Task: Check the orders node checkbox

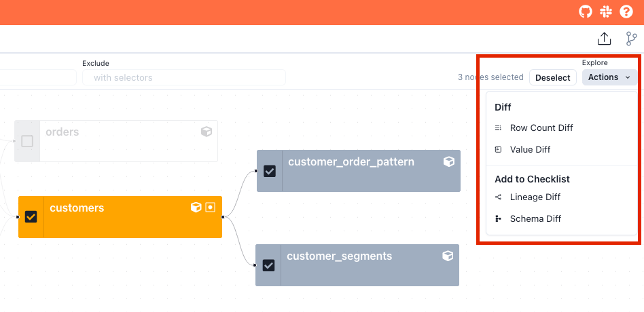Action: pos(27,141)
